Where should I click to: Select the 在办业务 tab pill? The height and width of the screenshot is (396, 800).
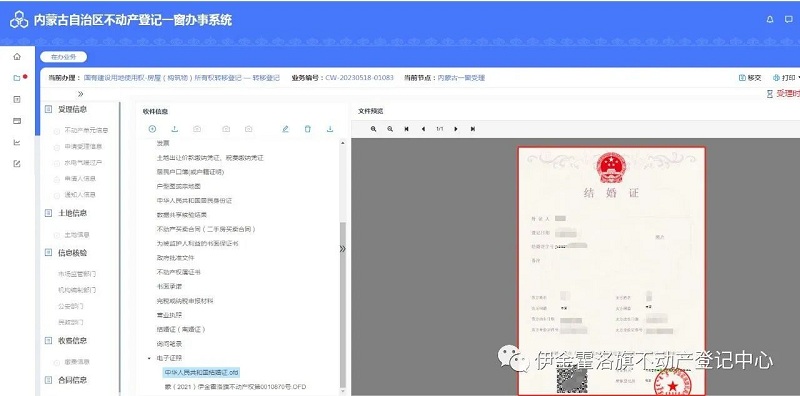point(63,57)
